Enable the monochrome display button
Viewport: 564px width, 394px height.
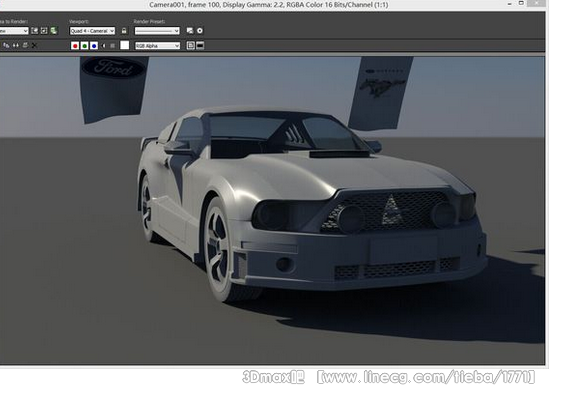[113, 46]
